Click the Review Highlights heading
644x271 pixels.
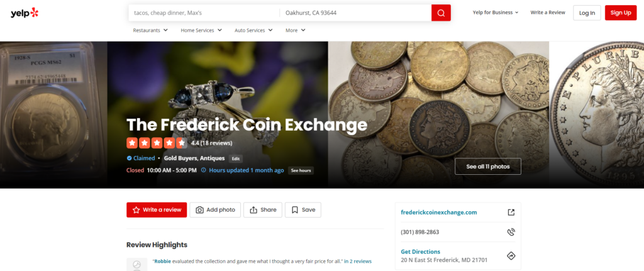pyautogui.click(x=157, y=245)
